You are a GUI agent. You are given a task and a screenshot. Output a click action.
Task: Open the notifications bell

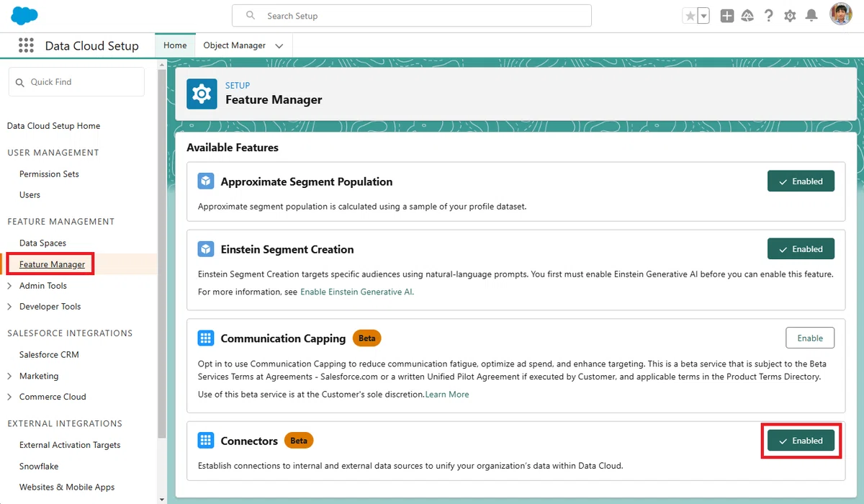coord(811,16)
